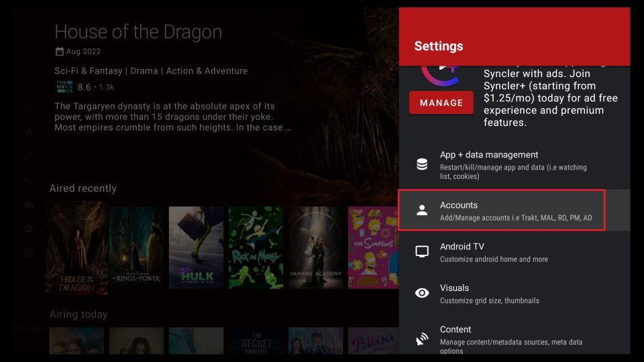Click the eye icon beside Visuals
This screenshot has height=362, width=644.
coord(422,293)
